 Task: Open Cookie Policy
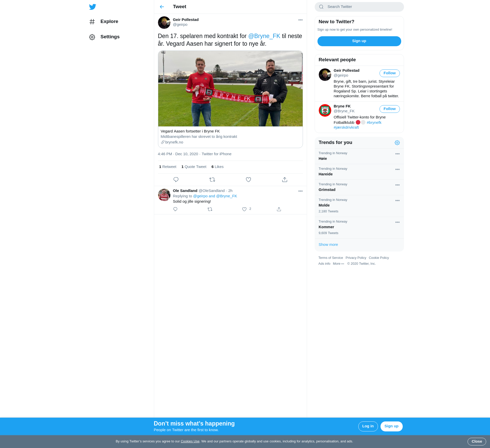(379, 258)
